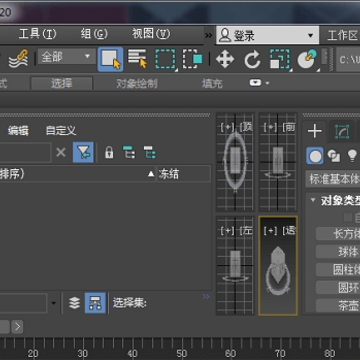Activate the perspective viewport thumbnail

[278, 265]
